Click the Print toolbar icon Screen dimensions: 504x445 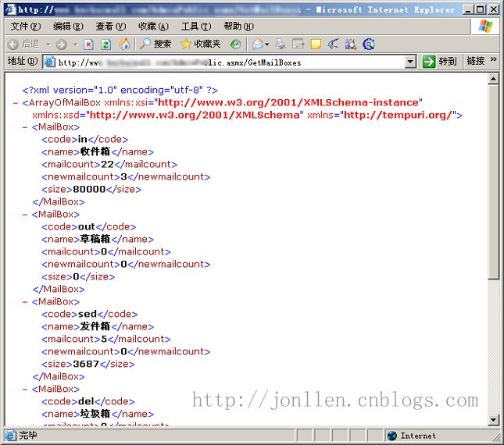(x=281, y=44)
